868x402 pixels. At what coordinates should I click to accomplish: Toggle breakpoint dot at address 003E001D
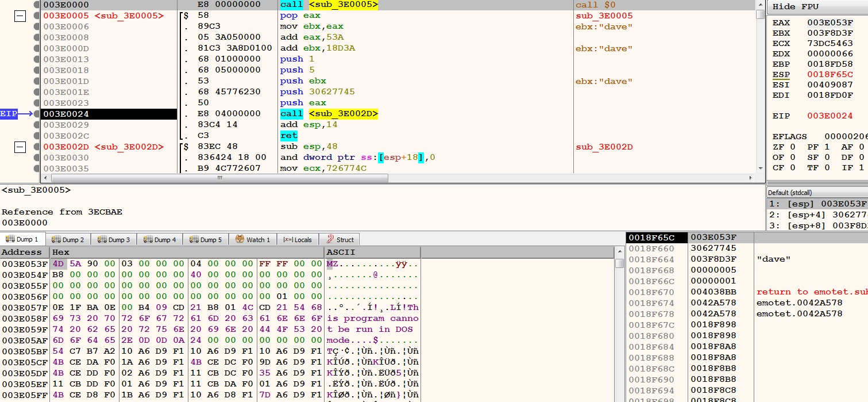tap(37, 81)
